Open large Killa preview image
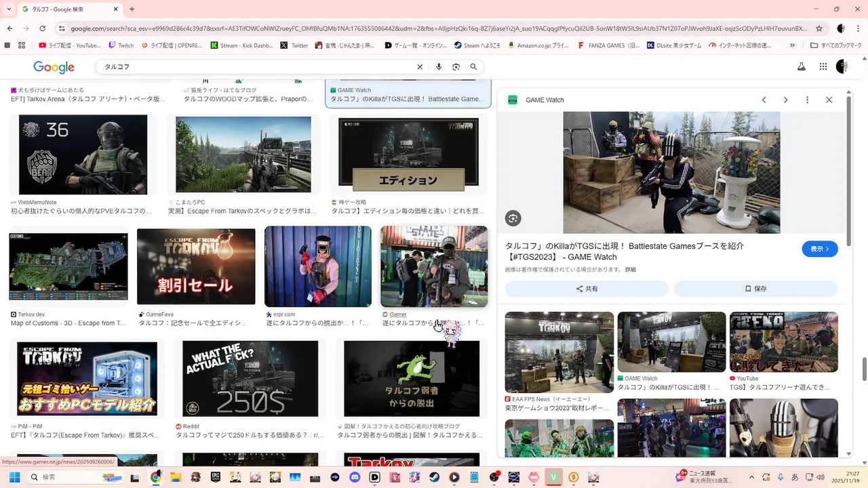 (671, 173)
